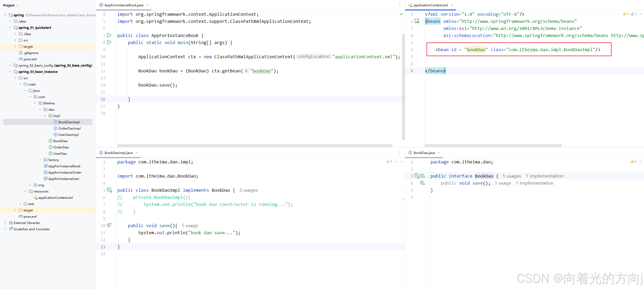
Task: Click run gutter icon beside main method
Action: point(109,42)
